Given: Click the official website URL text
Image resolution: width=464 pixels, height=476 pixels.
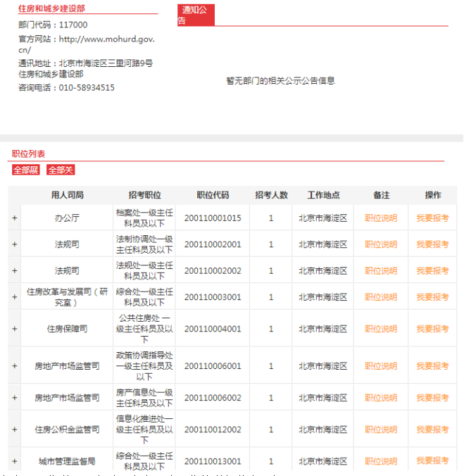Looking at the screenshot, I should tap(87, 44).
